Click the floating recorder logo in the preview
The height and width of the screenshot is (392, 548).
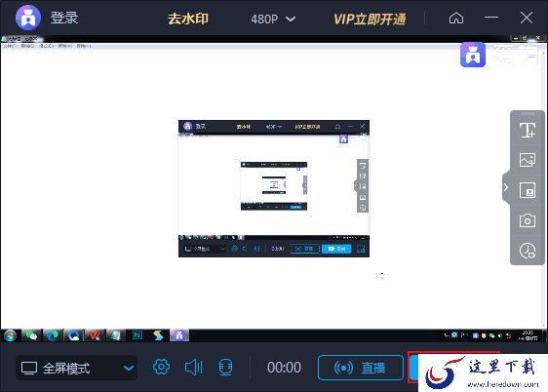point(473,55)
